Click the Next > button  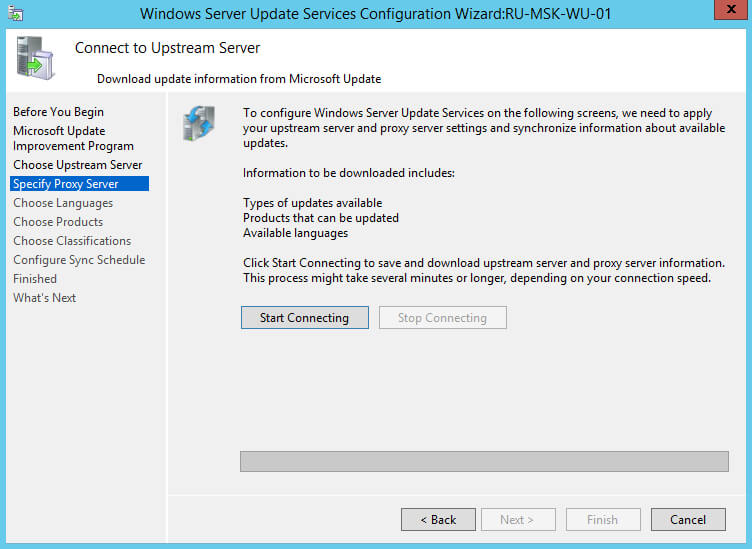(x=518, y=520)
